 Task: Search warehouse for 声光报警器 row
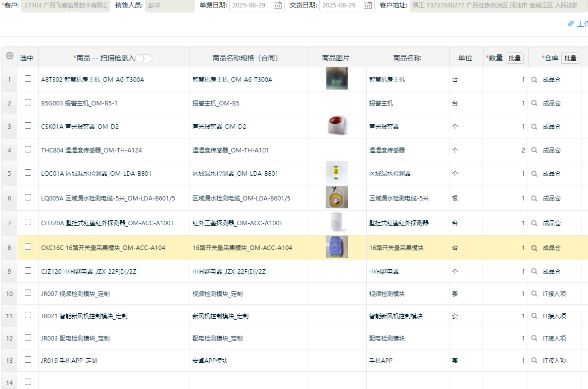[x=535, y=127]
